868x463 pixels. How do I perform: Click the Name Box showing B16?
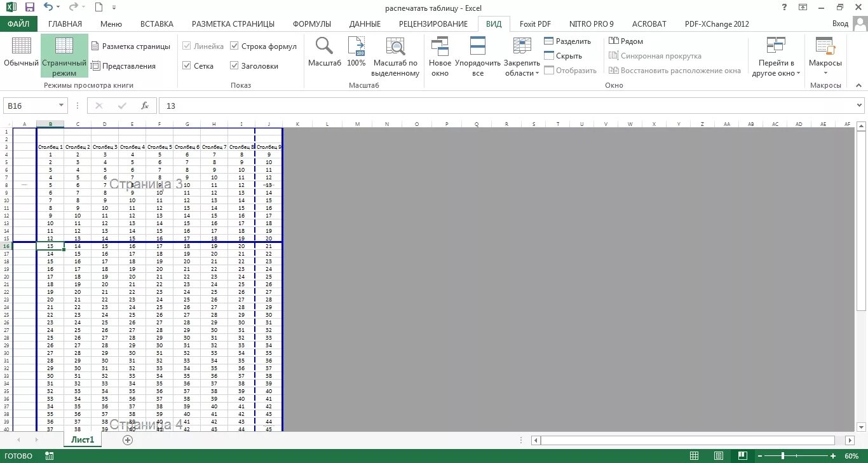click(x=31, y=106)
